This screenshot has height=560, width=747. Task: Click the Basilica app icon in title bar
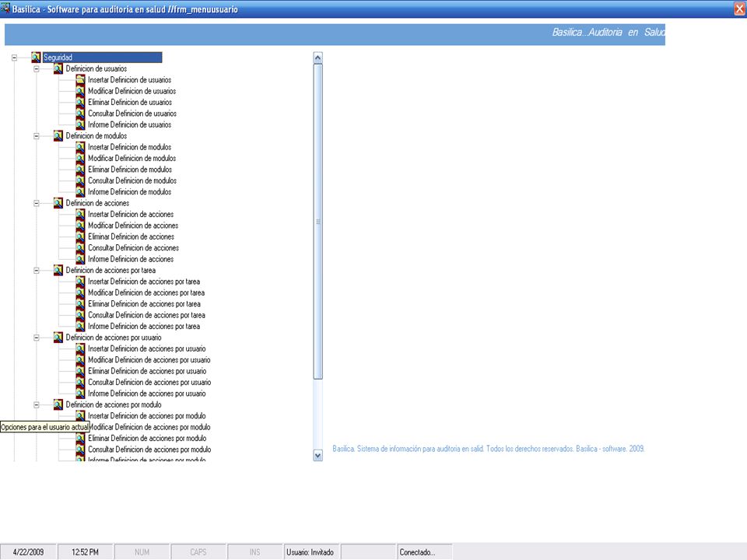[5, 9]
